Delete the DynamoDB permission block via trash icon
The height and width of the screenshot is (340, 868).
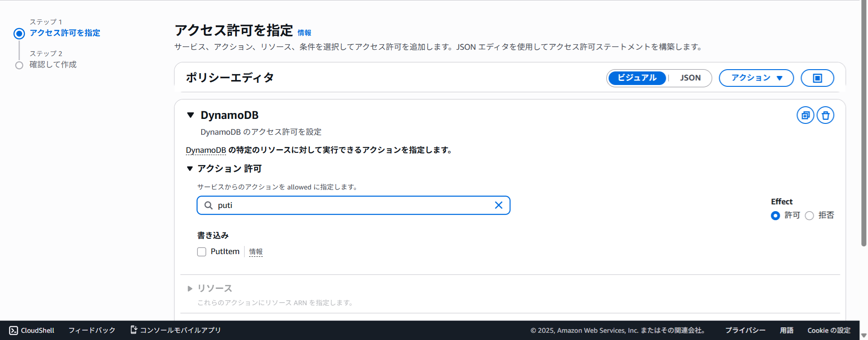tap(825, 115)
